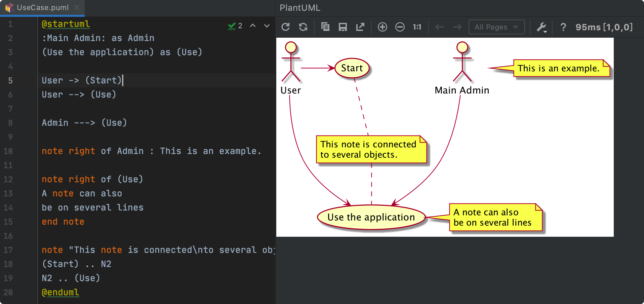Click the PlantUML tool window title
Viewport: 644px width, 304px height.
pyautogui.click(x=300, y=8)
